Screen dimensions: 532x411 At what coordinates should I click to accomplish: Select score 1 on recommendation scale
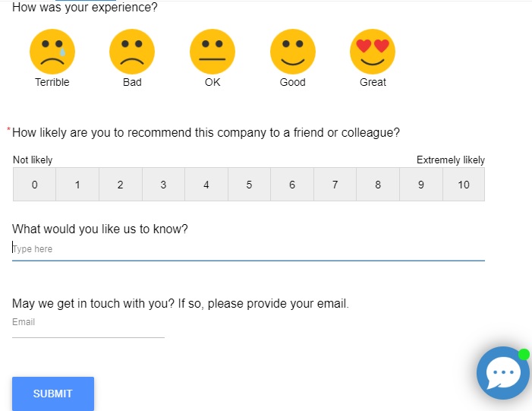click(77, 185)
